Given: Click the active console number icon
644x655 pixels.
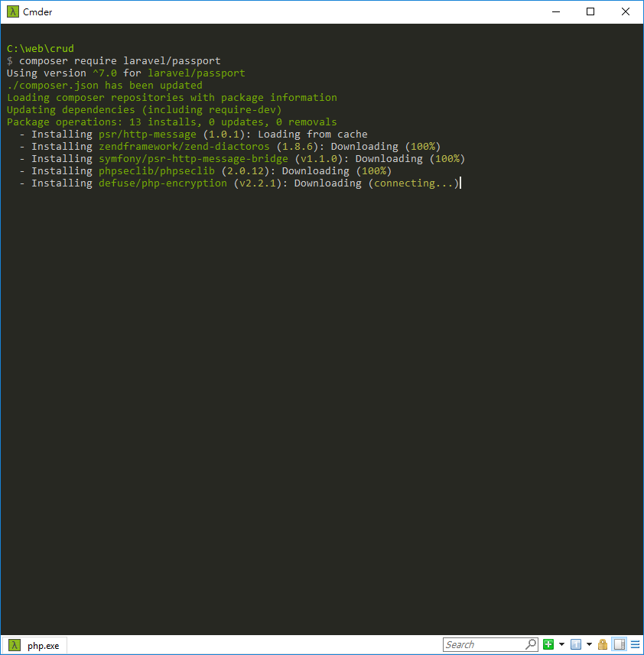Looking at the screenshot, I should 576,644.
